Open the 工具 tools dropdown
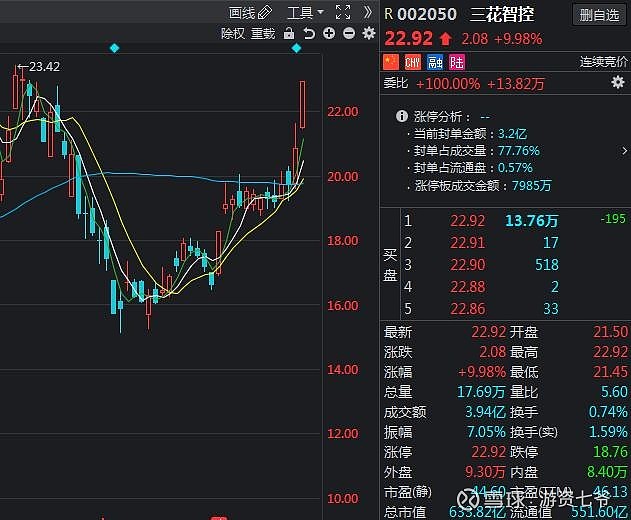The width and height of the screenshot is (631, 520). (x=305, y=13)
